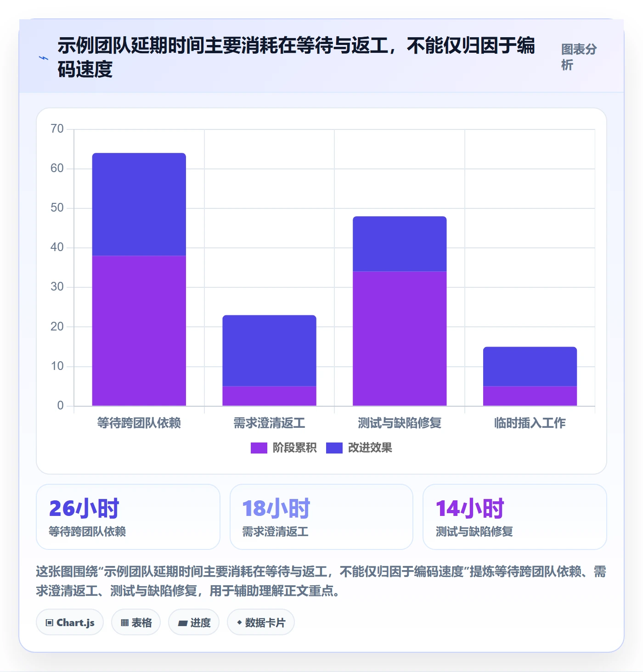Click the x-axis label 需求澄清返工
Viewport: 643px width, 672px height.
[270, 423]
